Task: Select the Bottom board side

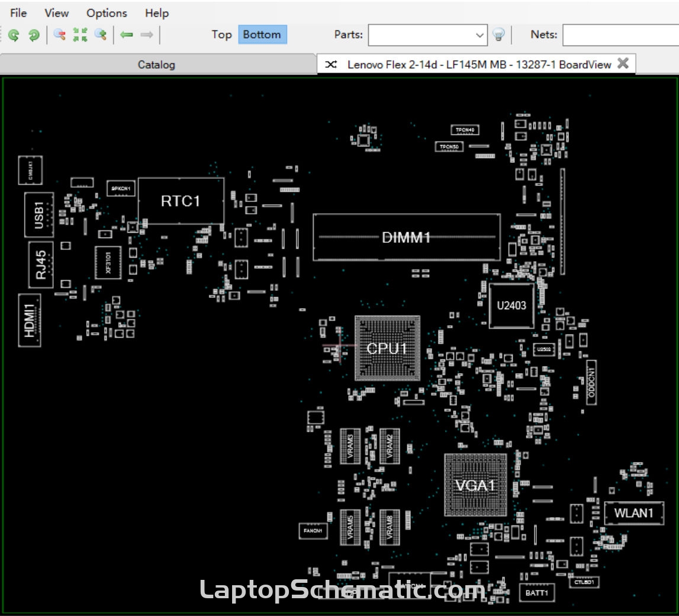Action: pos(262,35)
